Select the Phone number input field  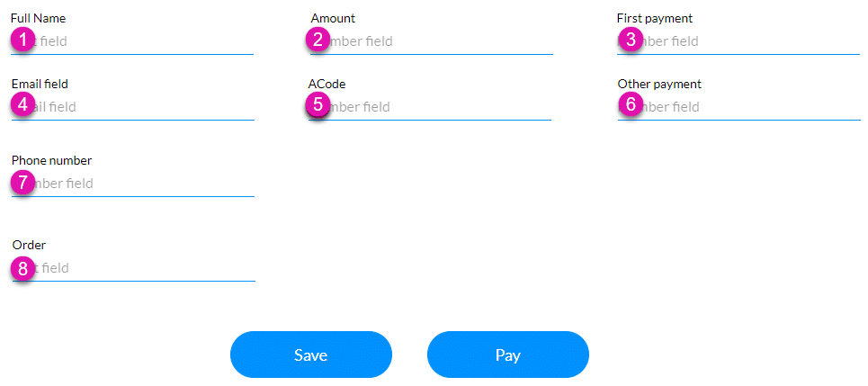(x=144, y=184)
